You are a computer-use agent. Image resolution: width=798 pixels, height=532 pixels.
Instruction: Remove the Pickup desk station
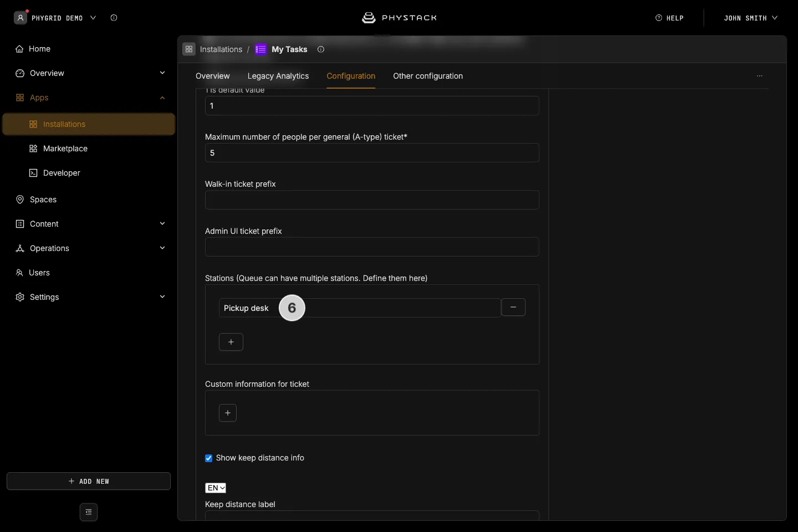click(513, 307)
